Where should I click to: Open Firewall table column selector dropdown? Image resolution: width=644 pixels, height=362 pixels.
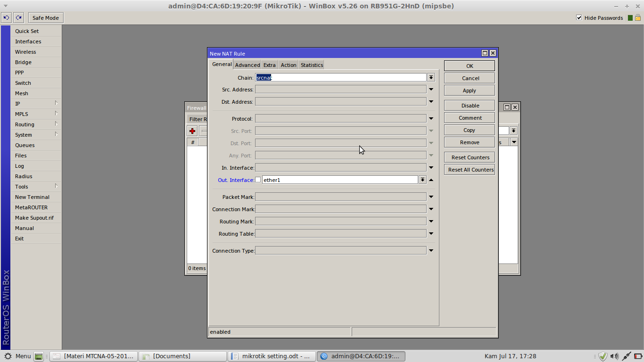tap(514, 142)
